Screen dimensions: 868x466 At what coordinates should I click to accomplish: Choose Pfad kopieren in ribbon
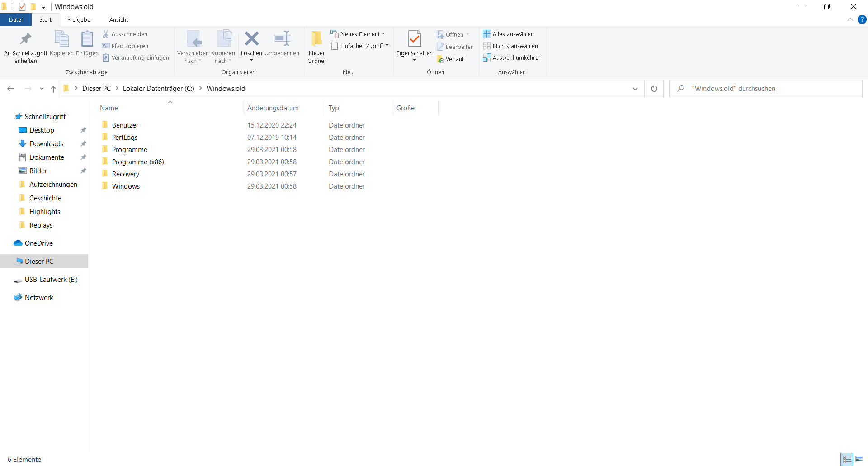(125, 46)
